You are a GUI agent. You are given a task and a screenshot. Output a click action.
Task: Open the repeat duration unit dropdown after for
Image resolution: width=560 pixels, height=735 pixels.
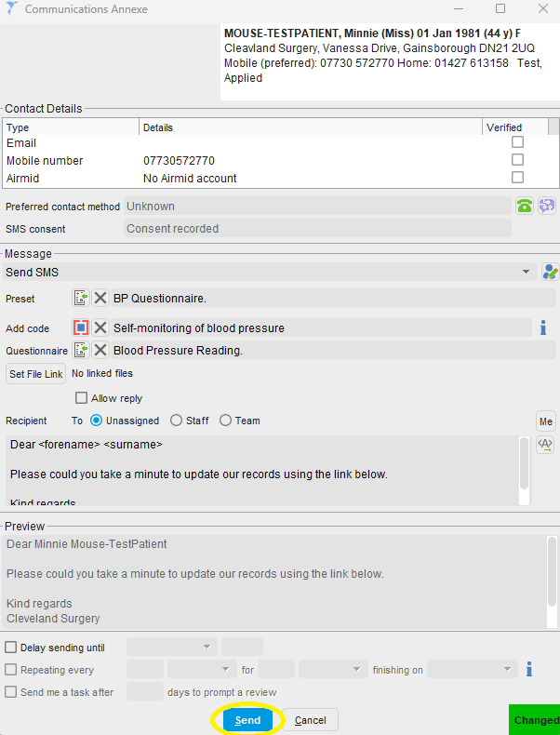point(356,669)
